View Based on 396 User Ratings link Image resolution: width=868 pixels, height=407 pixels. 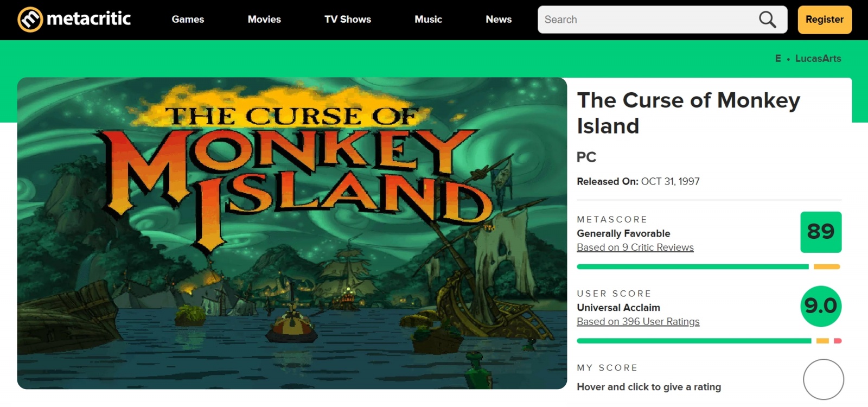click(638, 322)
